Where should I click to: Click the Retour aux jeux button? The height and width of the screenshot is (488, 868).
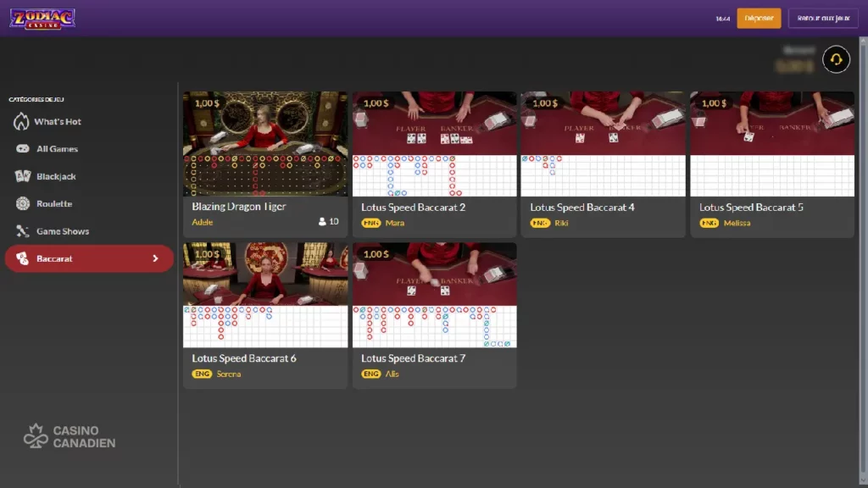point(822,18)
